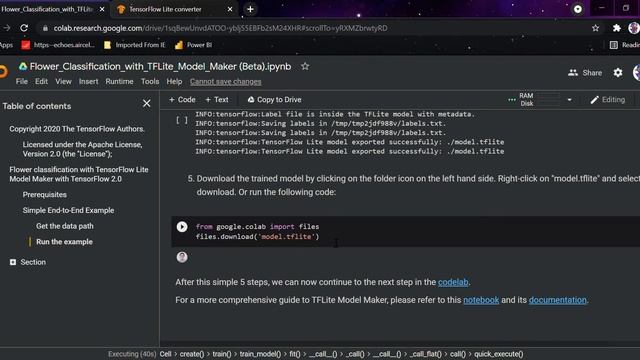This screenshot has width=640, height=360.
Task: Click connection status dots icon
Action: 511,100
